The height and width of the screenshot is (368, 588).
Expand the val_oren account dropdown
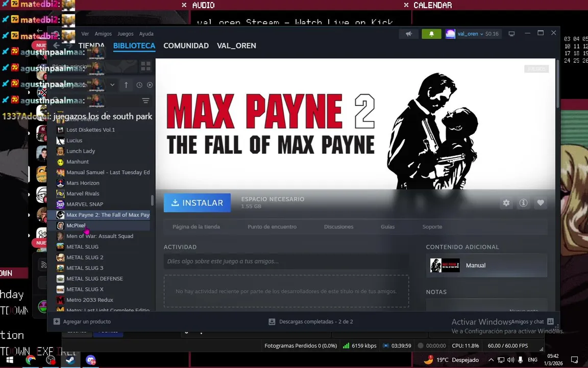pos(470,34)
